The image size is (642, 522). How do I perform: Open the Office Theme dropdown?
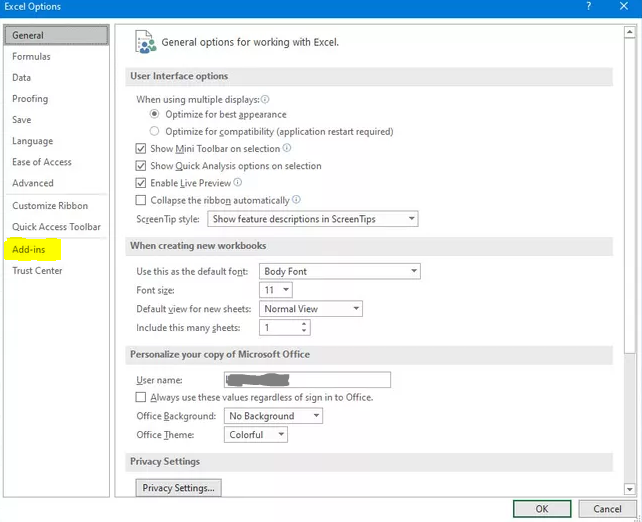[x=255, y=435]
